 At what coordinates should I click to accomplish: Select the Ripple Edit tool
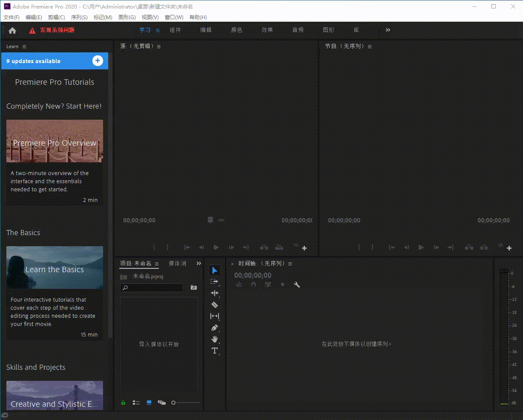pos(215,293)
